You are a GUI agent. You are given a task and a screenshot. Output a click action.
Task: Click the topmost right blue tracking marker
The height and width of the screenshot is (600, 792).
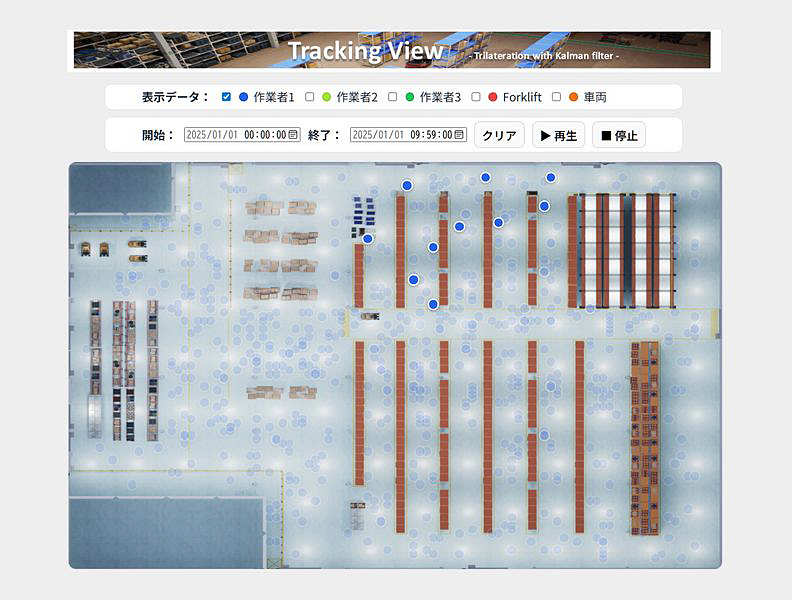[x=550, y=177]
